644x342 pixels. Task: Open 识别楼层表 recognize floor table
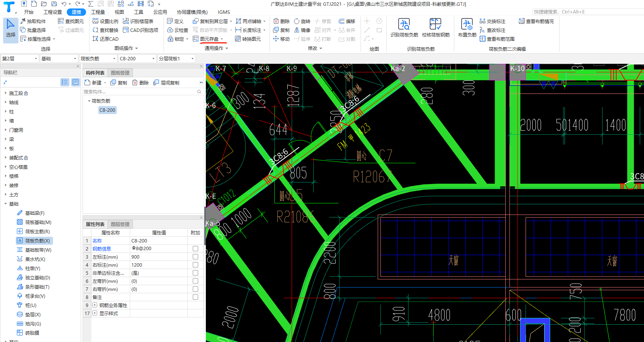pos(138,22)
